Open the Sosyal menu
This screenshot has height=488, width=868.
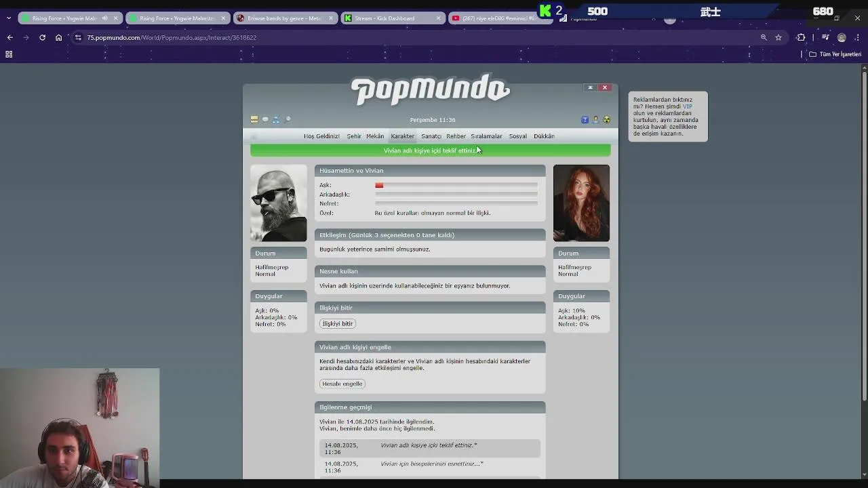(517, 136)
